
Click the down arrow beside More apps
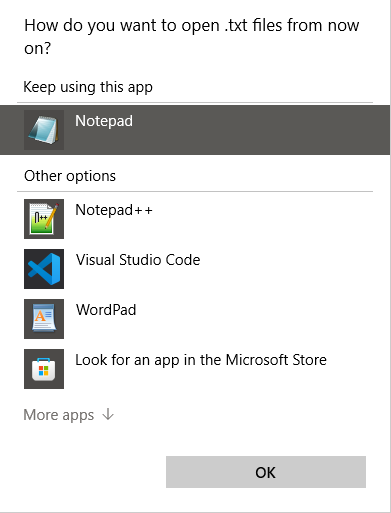coord(108,414)
